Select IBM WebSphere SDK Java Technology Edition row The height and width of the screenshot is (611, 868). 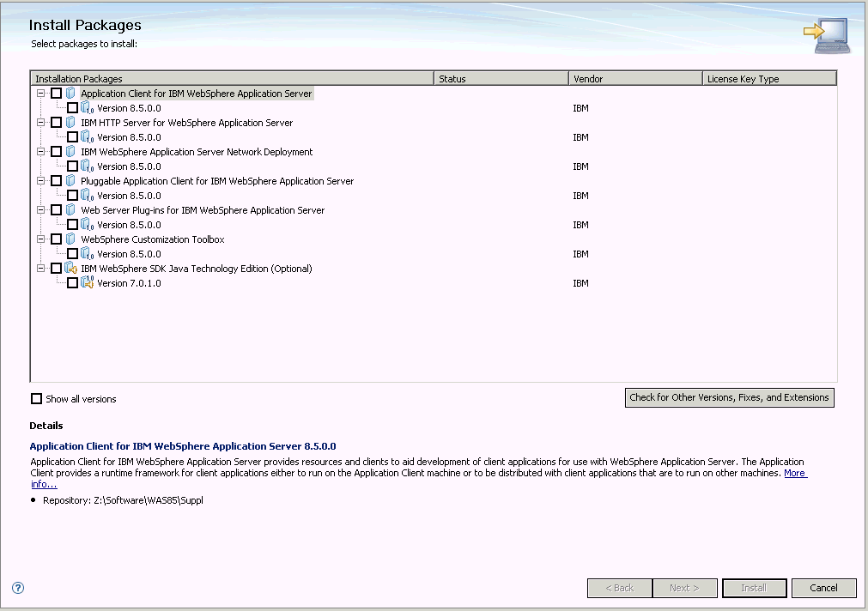197,269
